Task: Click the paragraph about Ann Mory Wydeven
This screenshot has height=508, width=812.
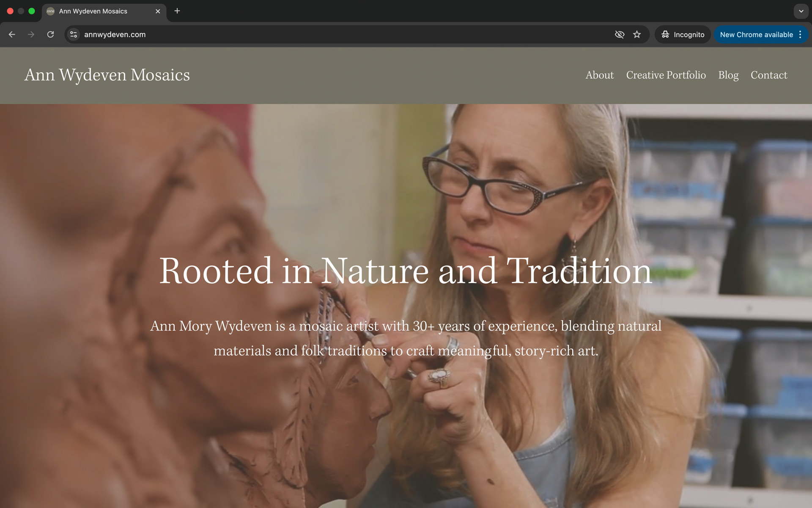Action: [x=406, y=338]
